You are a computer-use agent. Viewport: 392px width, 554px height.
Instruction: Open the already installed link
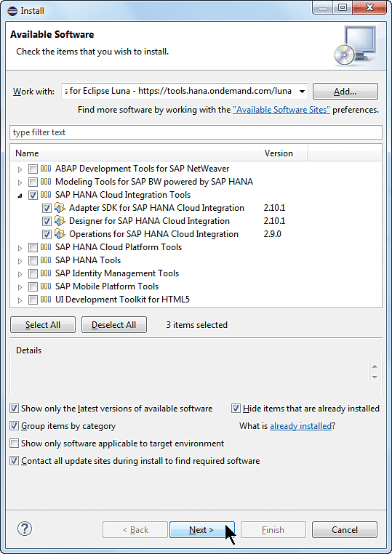pos(300,426)
